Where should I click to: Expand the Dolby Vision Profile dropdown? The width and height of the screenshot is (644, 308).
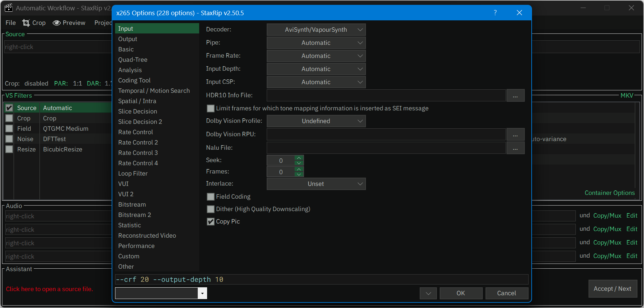(x=316, y=121)
